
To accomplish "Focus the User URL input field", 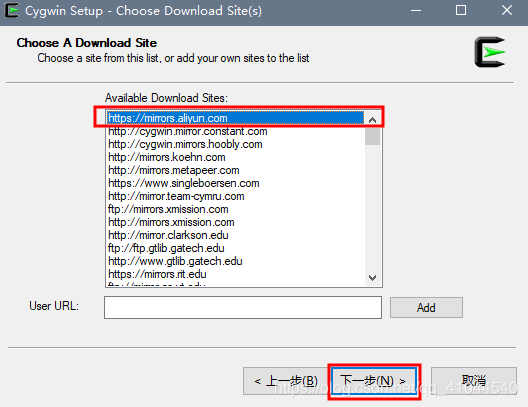I will pyautogui.click(x=243, y=307).
